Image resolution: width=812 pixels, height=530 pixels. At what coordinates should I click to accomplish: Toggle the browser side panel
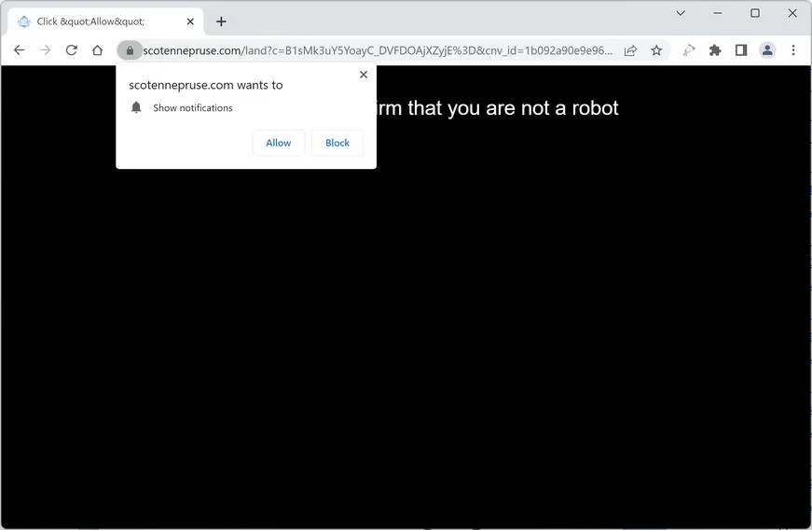point(741,50)
